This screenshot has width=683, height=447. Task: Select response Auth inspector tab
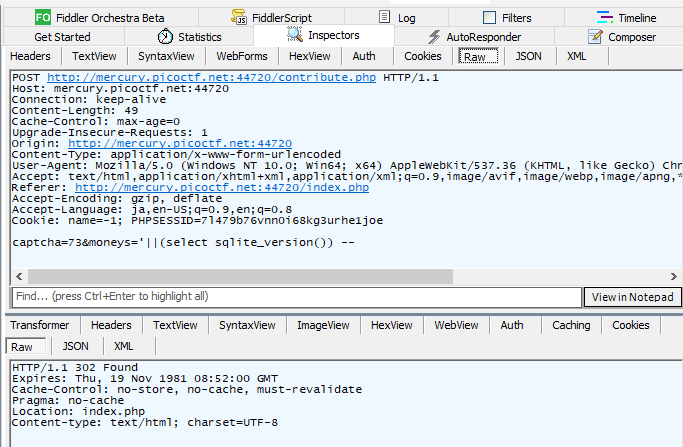512,325
